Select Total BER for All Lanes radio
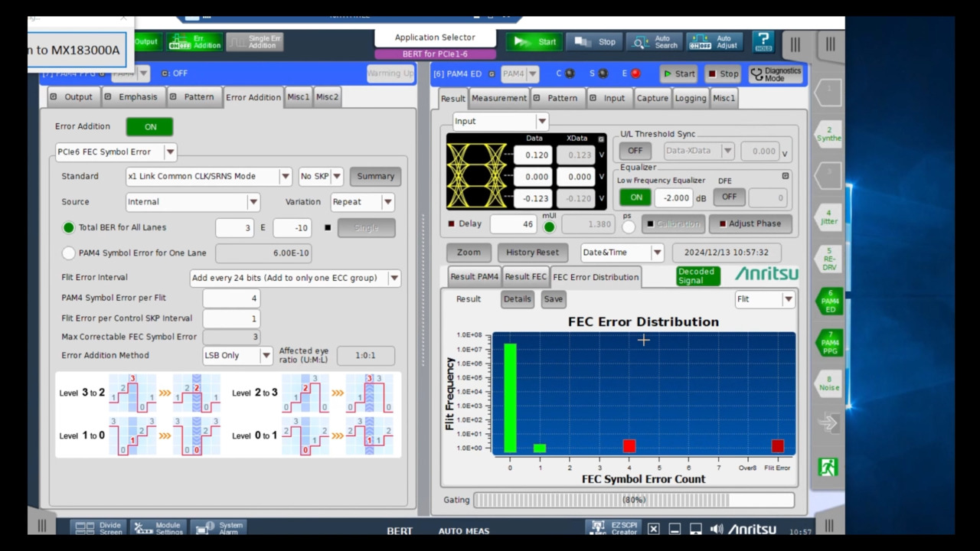Image resolution: width=980 pixels, height=551 pixels. pos(69,227)
